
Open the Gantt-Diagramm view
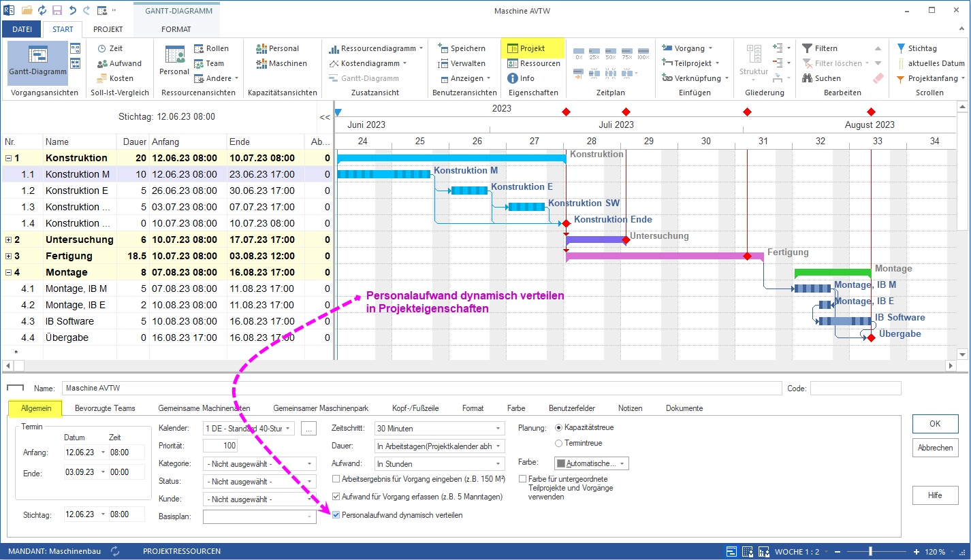(x=37, y=61)
